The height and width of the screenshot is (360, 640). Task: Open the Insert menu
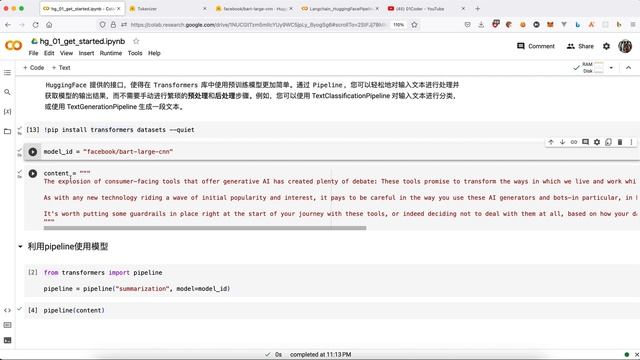[86, 53]
